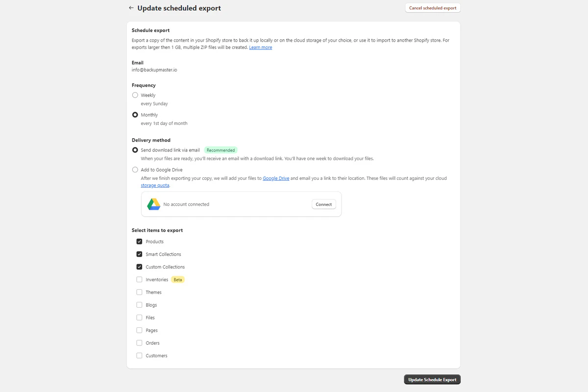This screenshot has width=588, height=392.
Task: Click the back arrow icon
Action: coord(131,8)
